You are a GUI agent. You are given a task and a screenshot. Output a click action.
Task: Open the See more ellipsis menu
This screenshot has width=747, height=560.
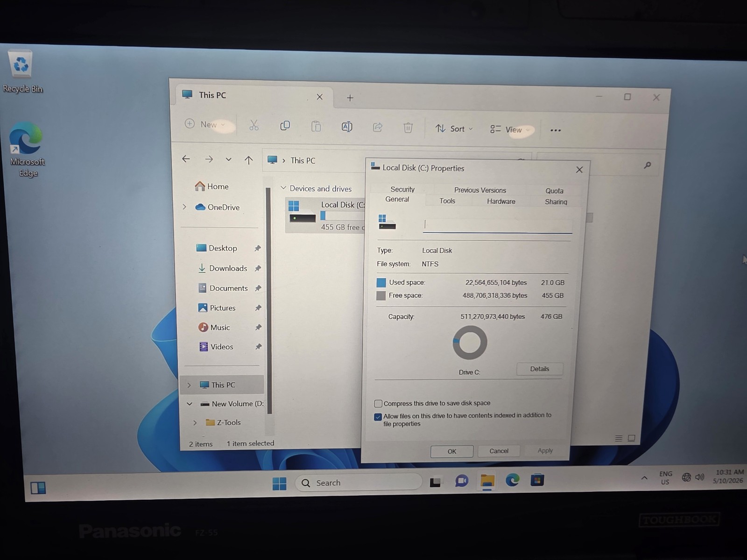556,130
